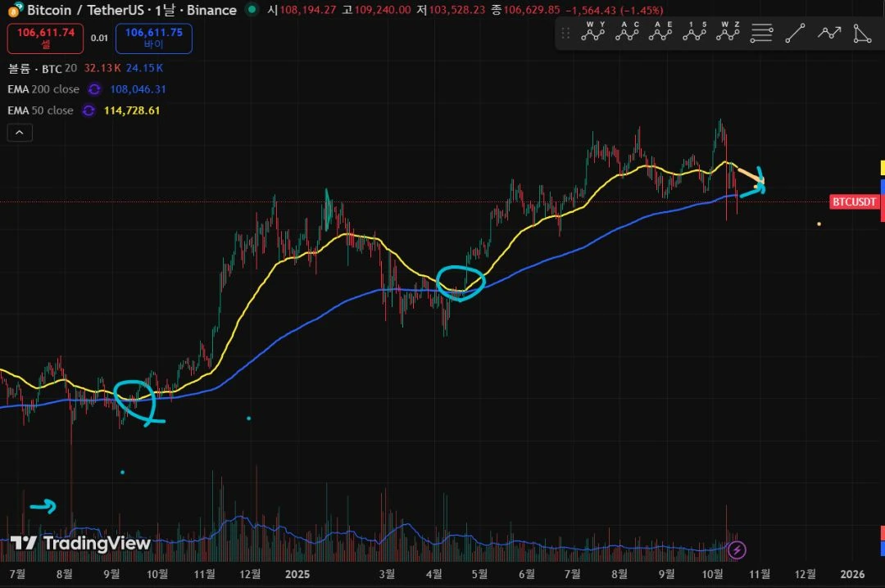Click the change value −1,564.43 (−1.45%)
Image resolution: width=885 pixels, height=588 pixels.
coord(615,10)
